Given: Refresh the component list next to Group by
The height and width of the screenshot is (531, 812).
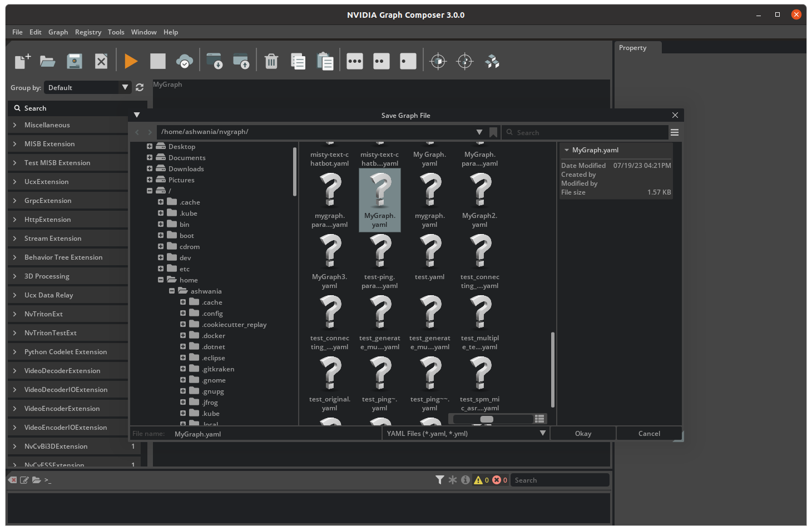Looking at the screenshot, I should pyautogui.click(x=140, y=87).
